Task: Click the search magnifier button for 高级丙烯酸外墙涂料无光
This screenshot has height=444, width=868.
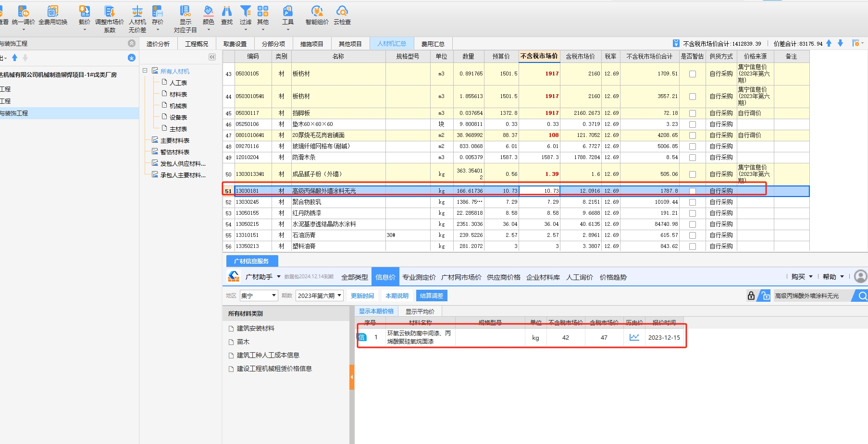Action: click(x=862, y=296)
